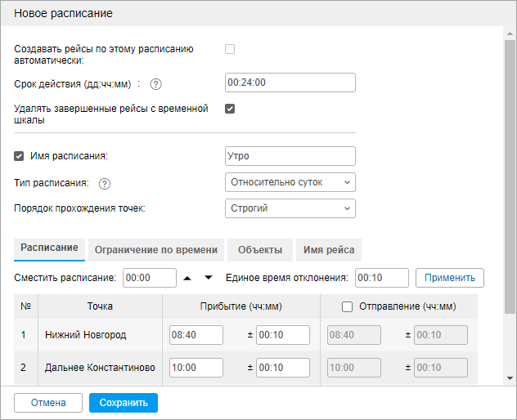Enable automatic ride creation checkbox
This screenshot has height=420, width=517.
point(230,49)
